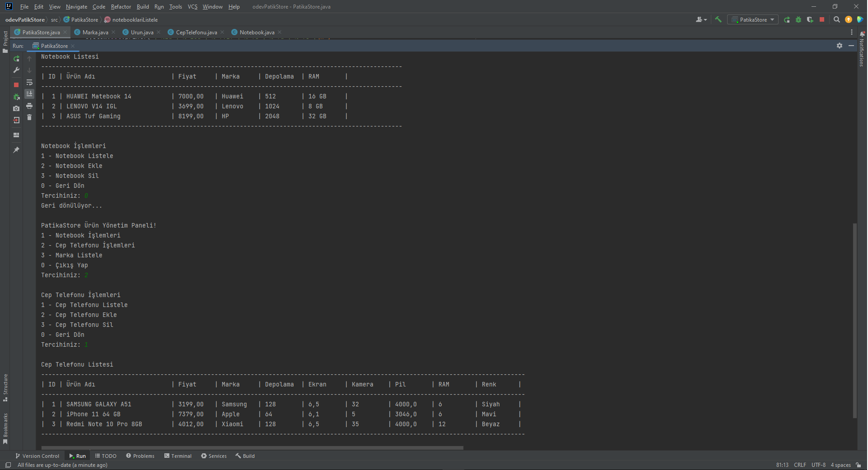Open the Problems tool window
868x470 pixels.
140,456
